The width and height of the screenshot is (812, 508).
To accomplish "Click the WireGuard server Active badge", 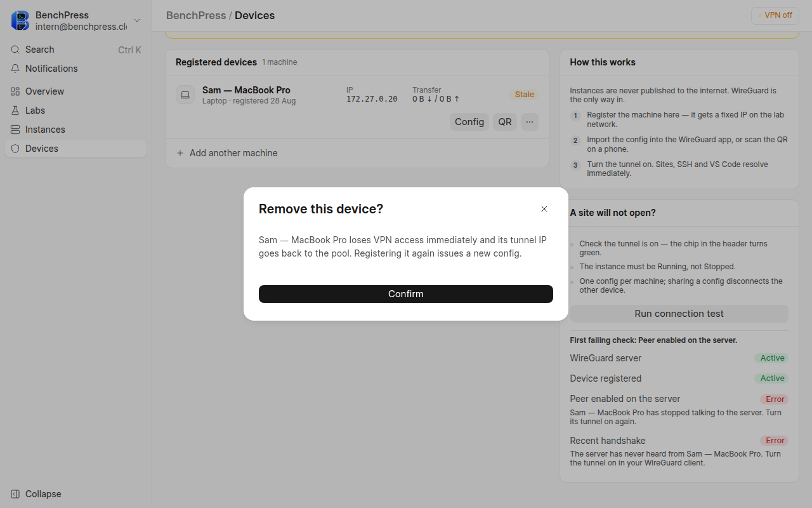I will pos(773,358).
